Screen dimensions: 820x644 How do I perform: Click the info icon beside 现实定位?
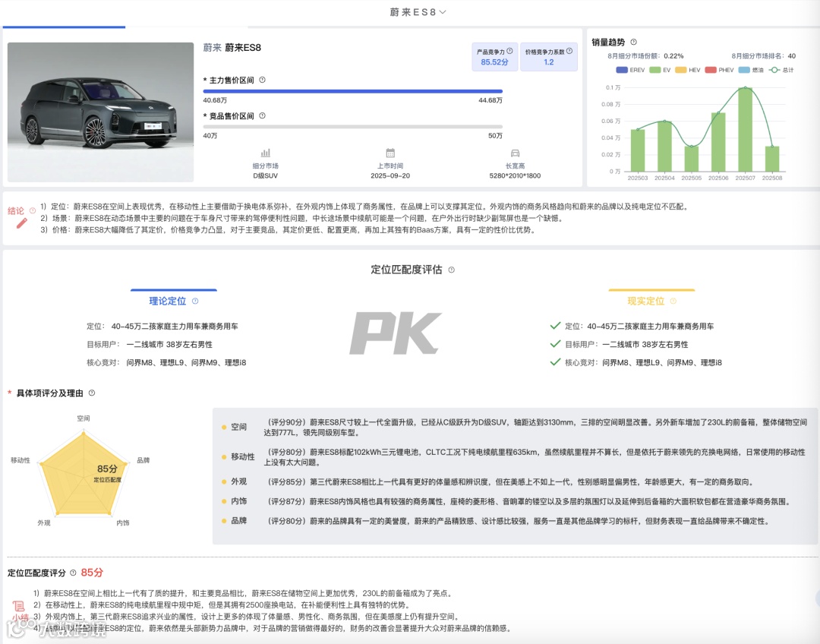click(x=673, y=301)
